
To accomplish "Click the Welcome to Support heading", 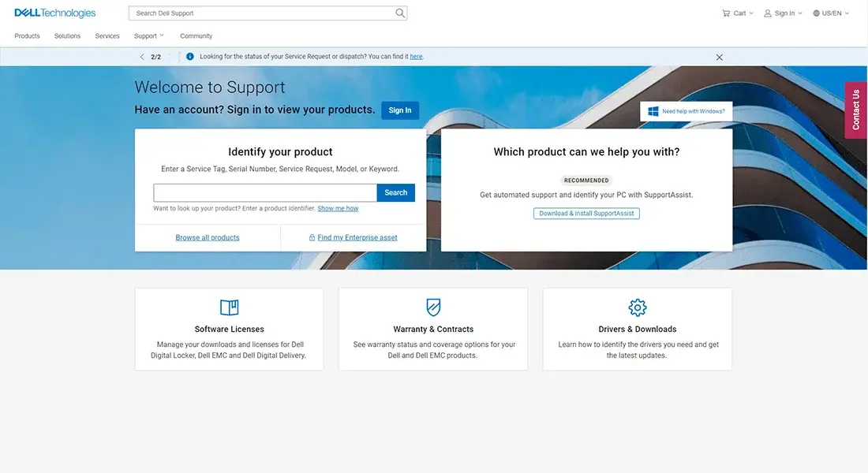I will click(210, 87).
